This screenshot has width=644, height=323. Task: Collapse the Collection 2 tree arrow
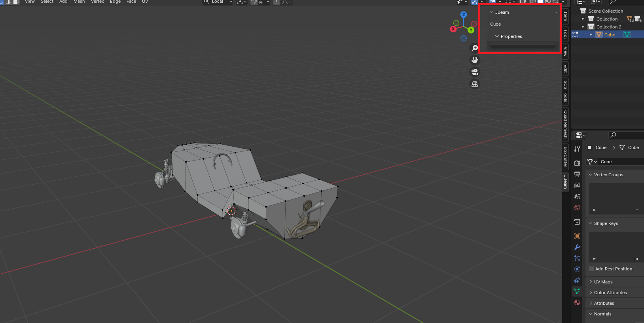click(583, 27)
